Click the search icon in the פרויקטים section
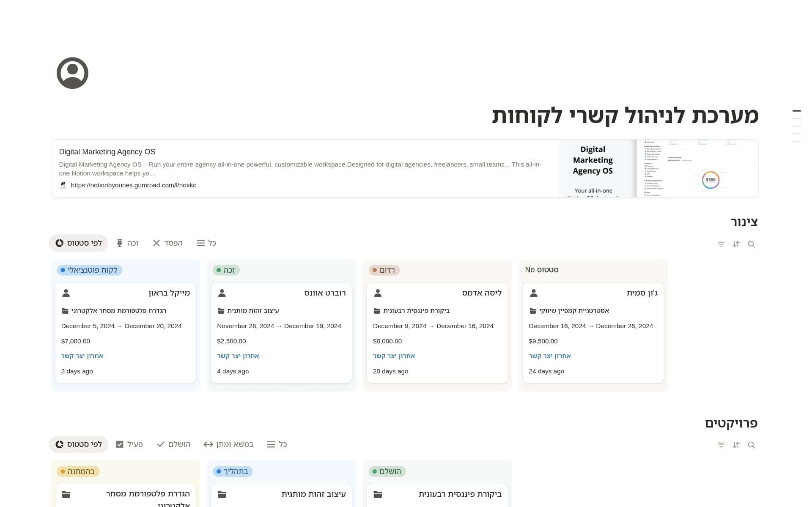 pos(751,445)
